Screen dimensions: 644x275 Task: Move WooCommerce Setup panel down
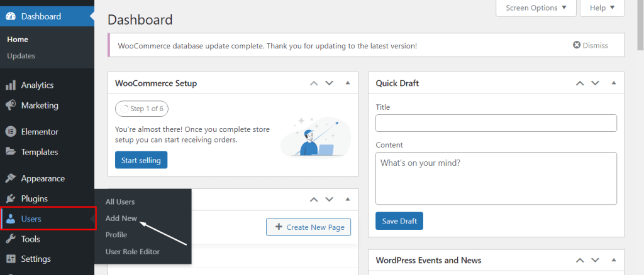pyautogui.click(x=329, y=84)
